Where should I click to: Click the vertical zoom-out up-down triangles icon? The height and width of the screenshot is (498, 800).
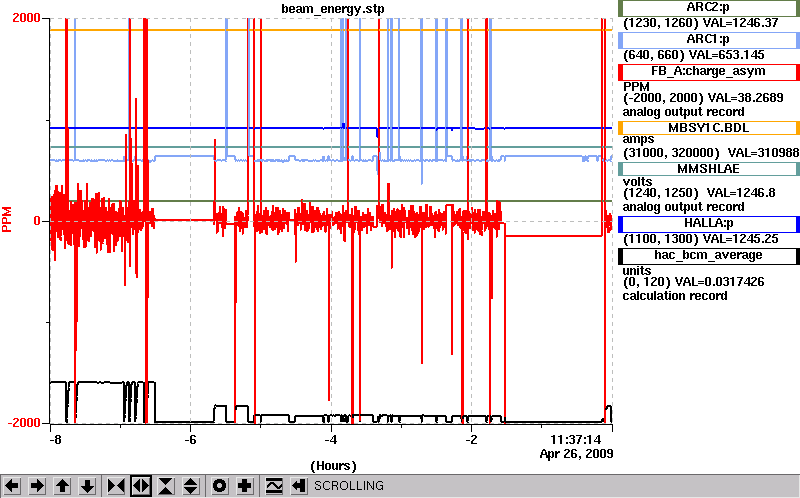coord(191,486)
